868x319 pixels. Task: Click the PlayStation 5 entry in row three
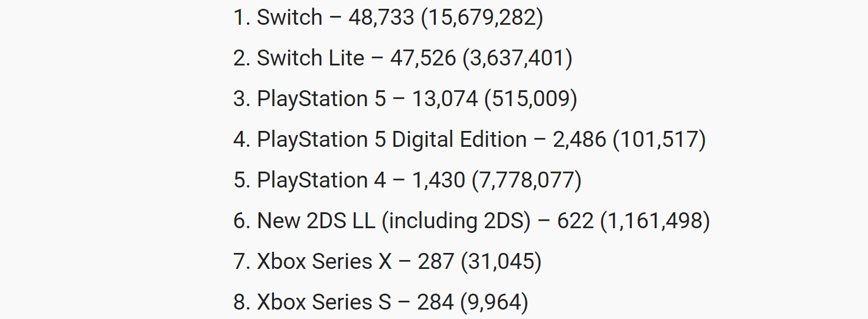click(321, 99)
